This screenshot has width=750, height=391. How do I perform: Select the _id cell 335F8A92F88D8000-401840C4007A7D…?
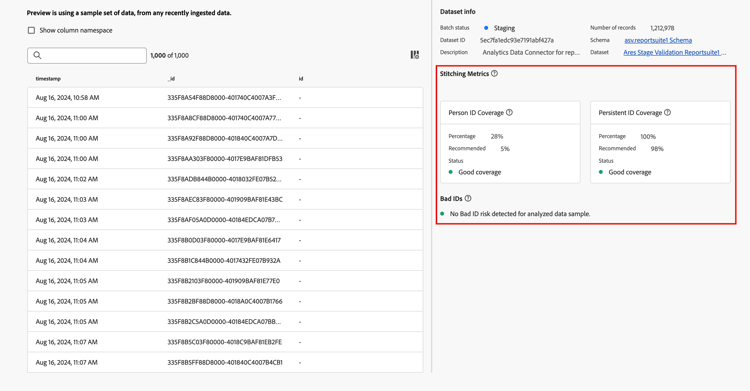225,138
